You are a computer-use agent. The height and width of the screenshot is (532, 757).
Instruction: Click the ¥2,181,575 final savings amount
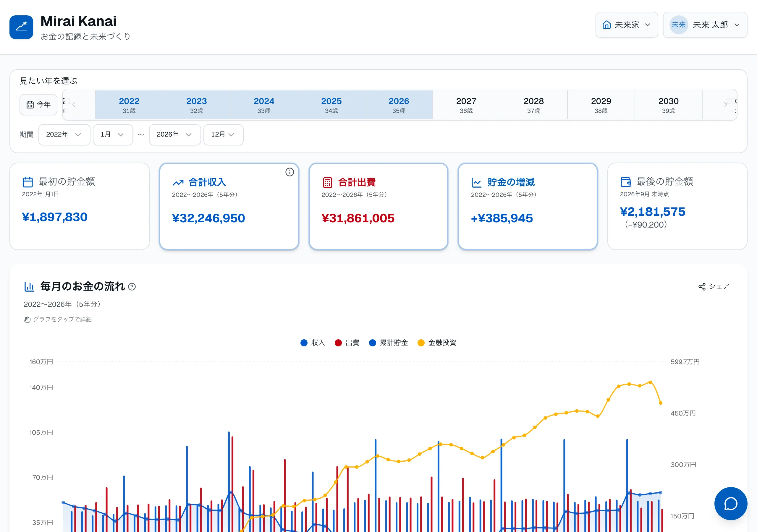pos(653,212)
